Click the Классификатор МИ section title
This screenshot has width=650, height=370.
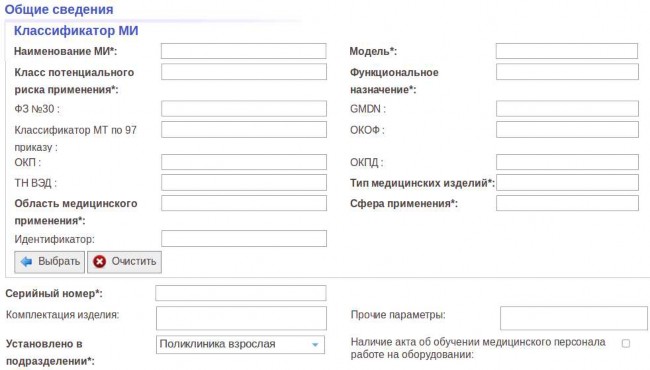pos(76,31)
